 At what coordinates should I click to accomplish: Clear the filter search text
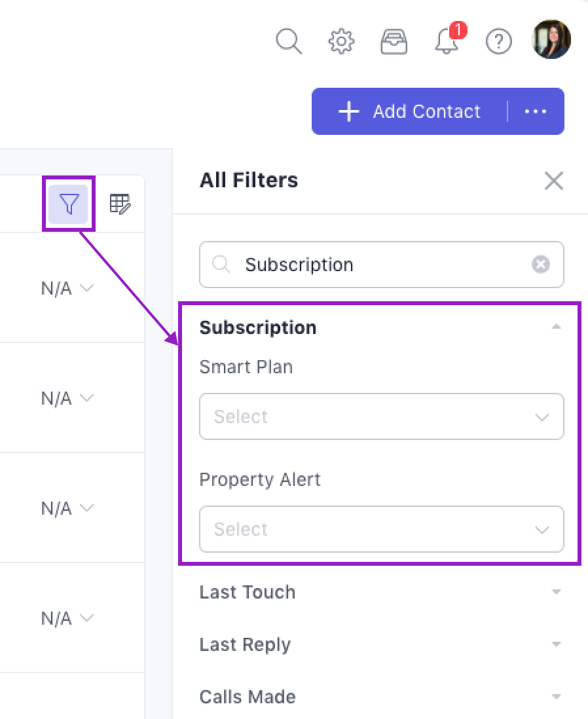[540, 265]
